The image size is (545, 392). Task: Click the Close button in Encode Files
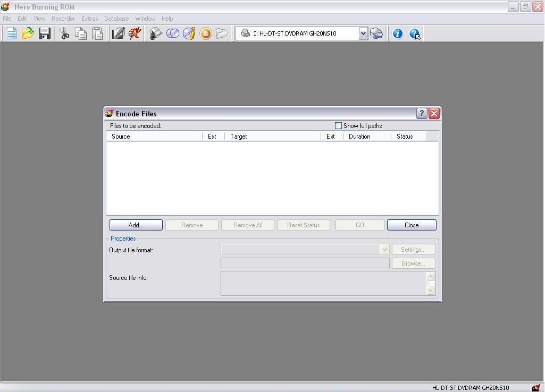[x=412, y=225]
